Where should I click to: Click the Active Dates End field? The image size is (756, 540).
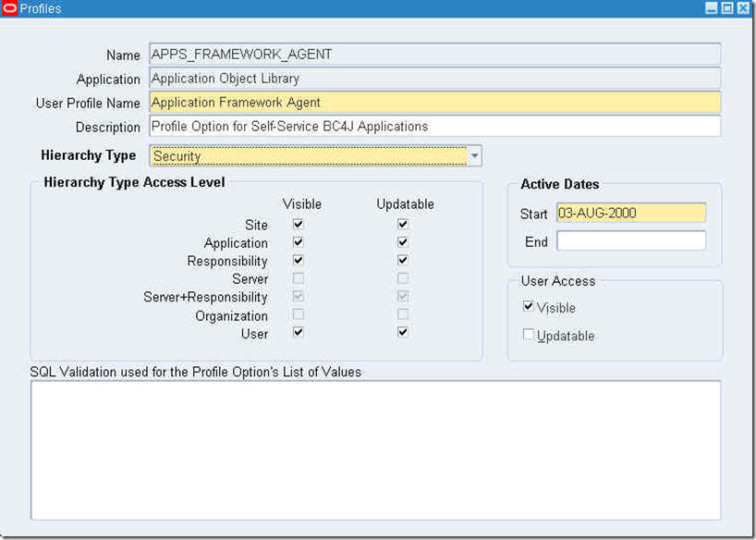631,240
